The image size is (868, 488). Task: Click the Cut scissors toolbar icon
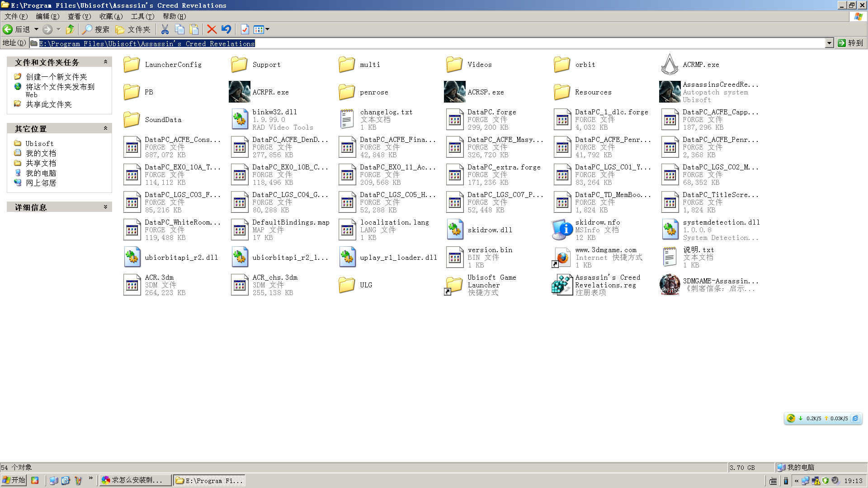(x=165, y=29)
